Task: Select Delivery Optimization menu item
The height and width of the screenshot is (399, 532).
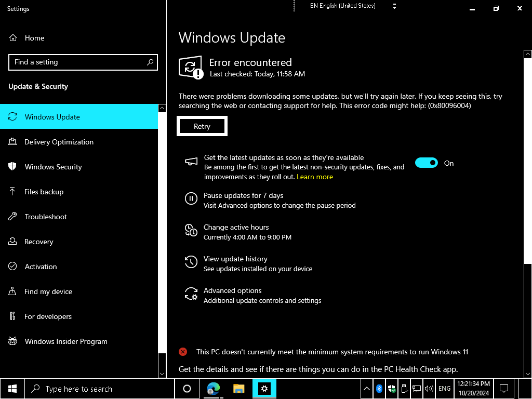Action: 79,142
